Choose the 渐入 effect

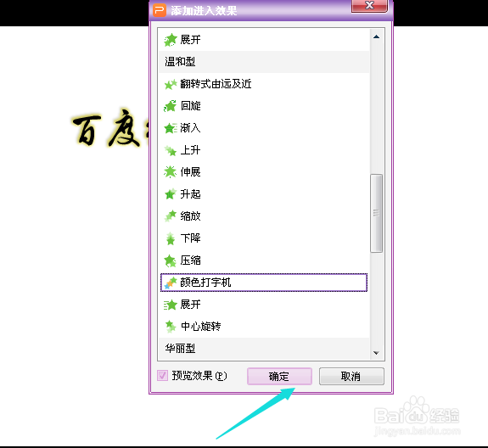point(264,128)
